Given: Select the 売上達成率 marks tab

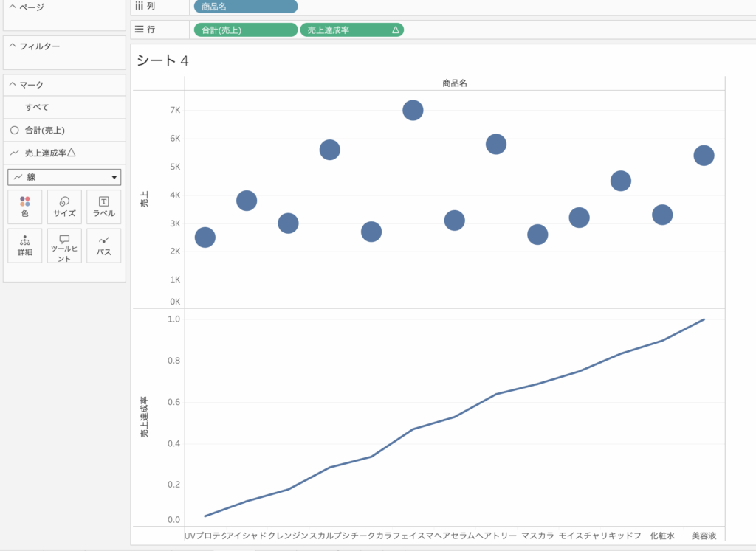Looking at the screenshot, I should (x=49, y=153).
